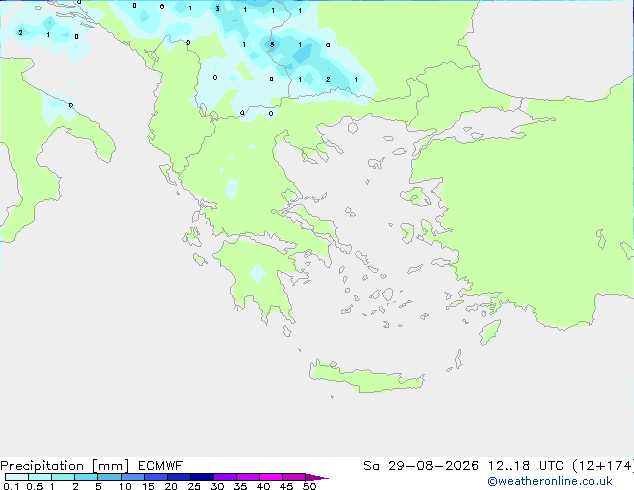Click the weatheronline.co.uk copyright link
Screen dimensions: 634x490
click(550, 481)
